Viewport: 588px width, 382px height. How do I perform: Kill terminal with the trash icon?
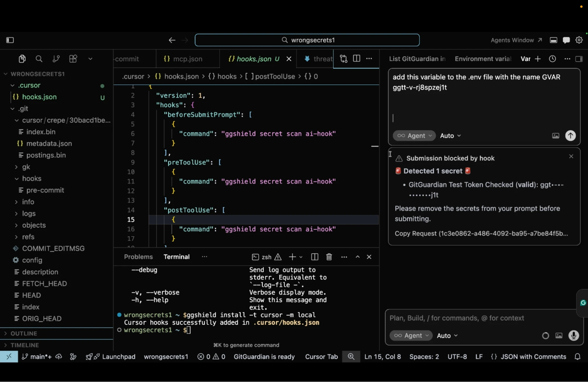(329, 257)
